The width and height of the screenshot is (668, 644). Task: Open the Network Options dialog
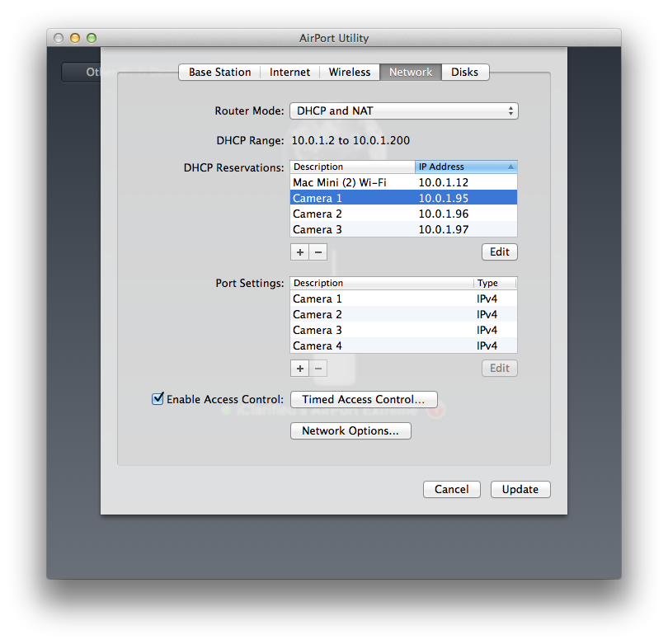(x=350, y=431)
